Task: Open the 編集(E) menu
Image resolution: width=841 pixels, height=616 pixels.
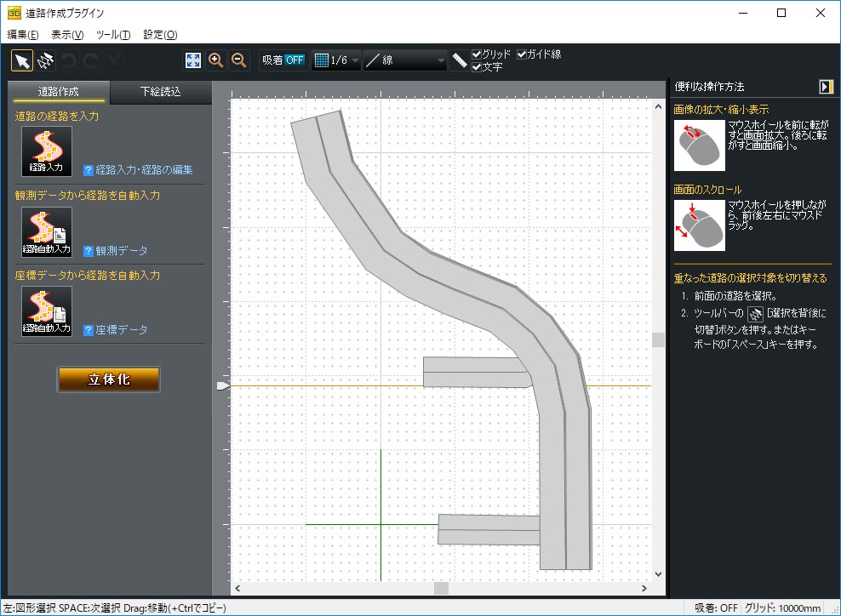Action: coord(23,35)
